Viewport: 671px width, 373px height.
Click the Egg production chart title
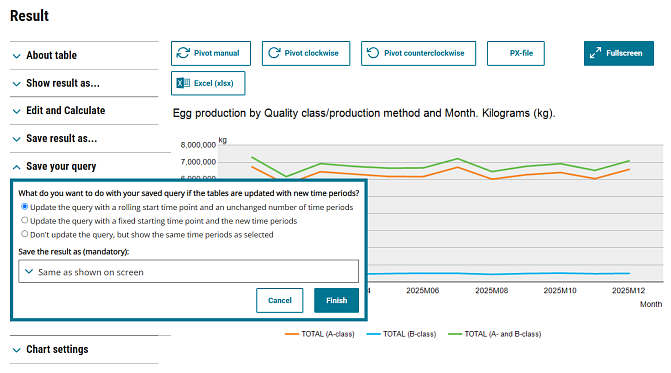pyautogui.click(x=364, y=113)
